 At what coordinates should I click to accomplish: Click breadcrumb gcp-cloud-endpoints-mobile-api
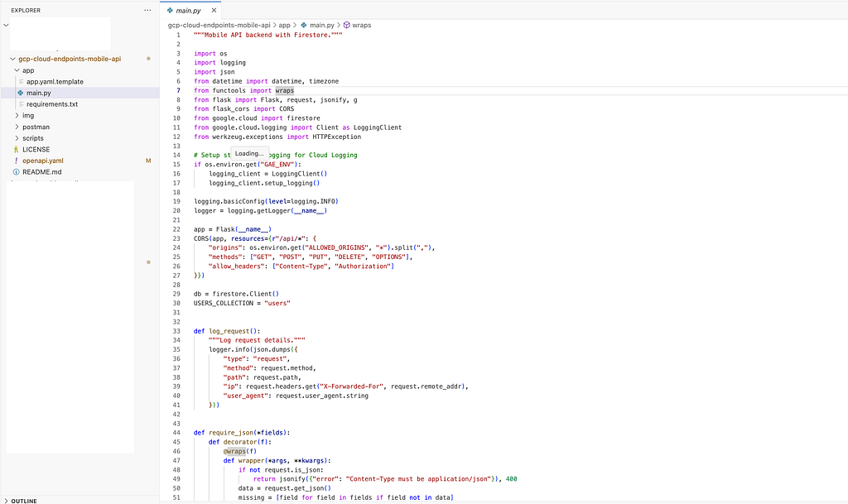tap(219, 26)
